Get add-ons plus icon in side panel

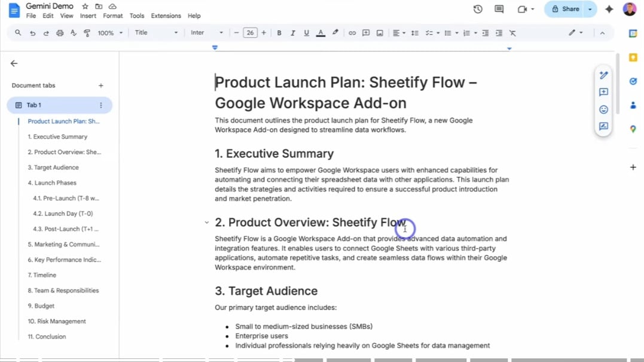[x=633, y=167]
